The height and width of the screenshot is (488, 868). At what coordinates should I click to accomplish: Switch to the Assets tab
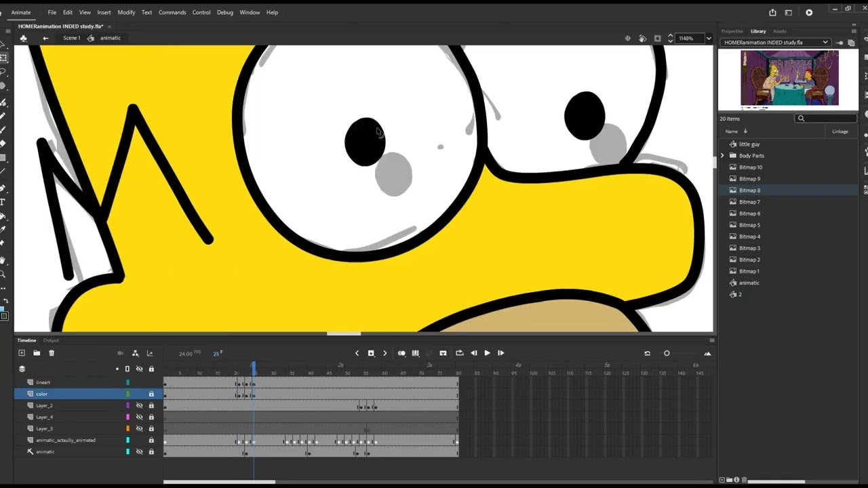pyautogui.click(x=780, y=31)
